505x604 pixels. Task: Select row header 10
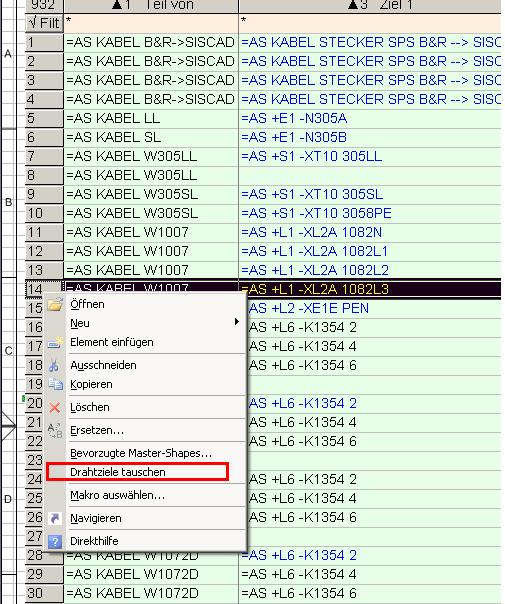tap(44, 213)
